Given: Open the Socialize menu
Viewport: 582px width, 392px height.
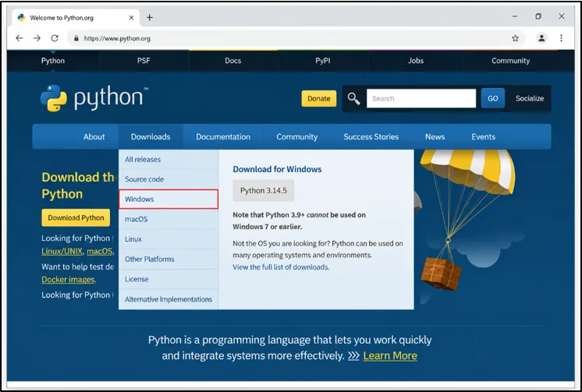Looking at the screenshot, I should point(529,98).
